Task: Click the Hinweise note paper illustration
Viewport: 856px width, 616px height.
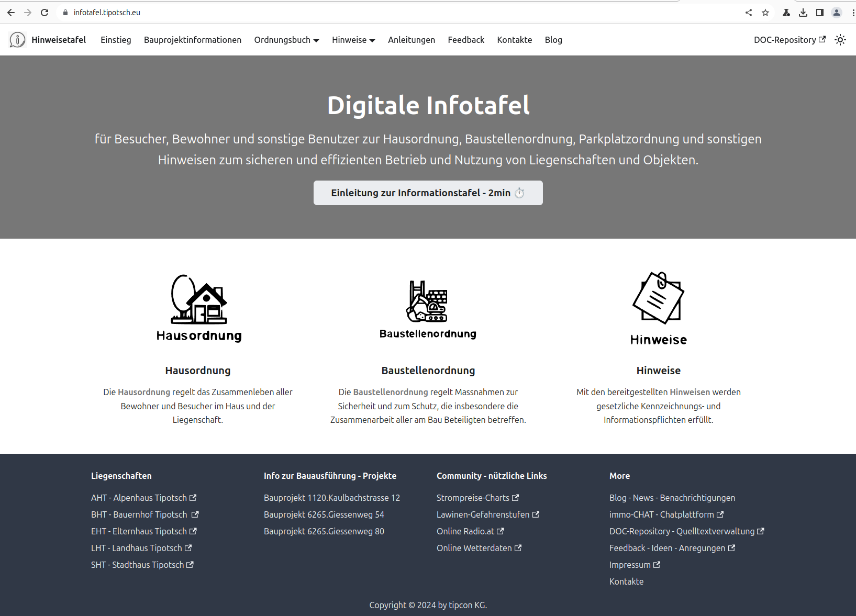Action: click(658, 308)
